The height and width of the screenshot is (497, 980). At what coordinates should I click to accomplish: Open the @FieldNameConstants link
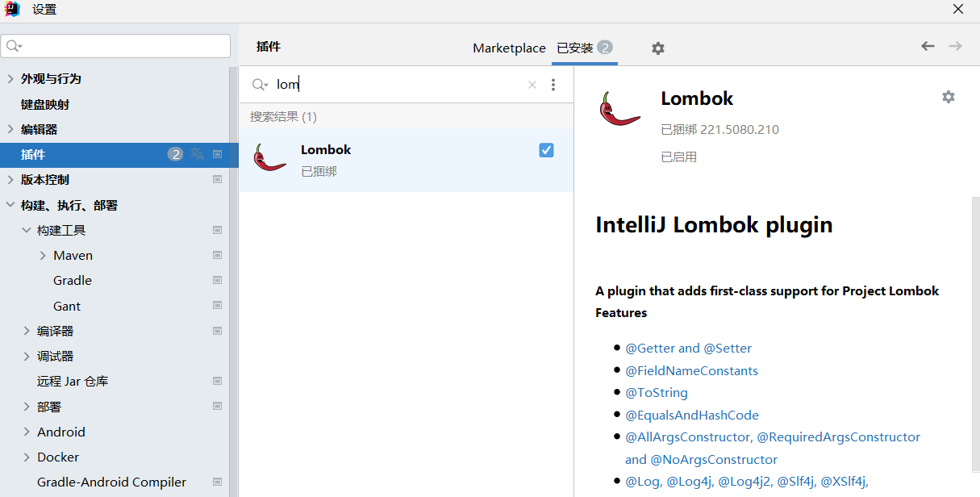[x=691, y=371]
